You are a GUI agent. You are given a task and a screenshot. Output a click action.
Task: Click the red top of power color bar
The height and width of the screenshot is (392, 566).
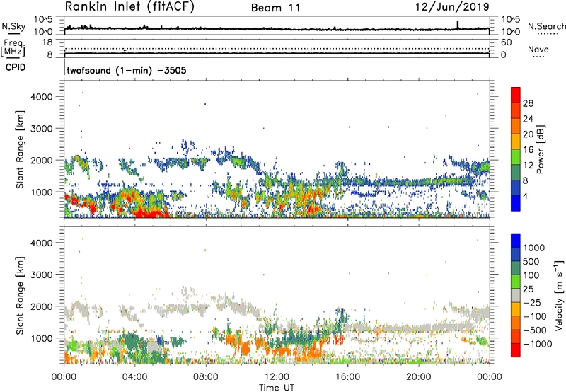click(x=516, y=96)
